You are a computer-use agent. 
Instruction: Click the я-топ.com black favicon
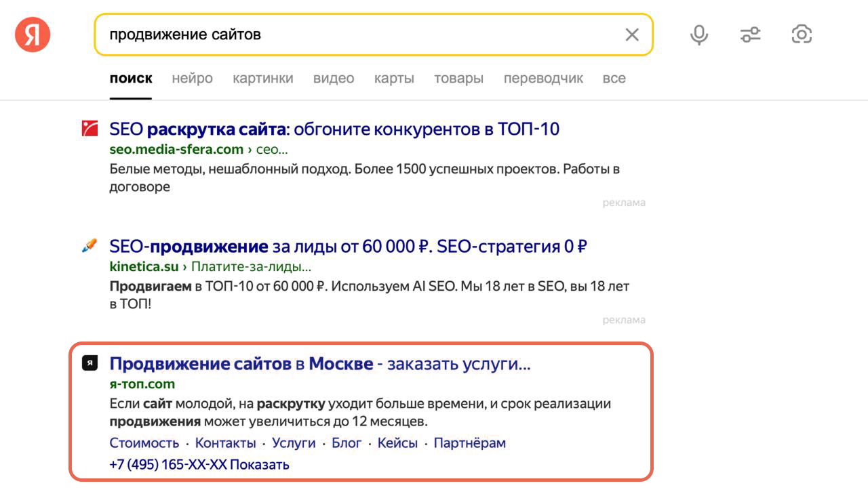coord(90,363)
